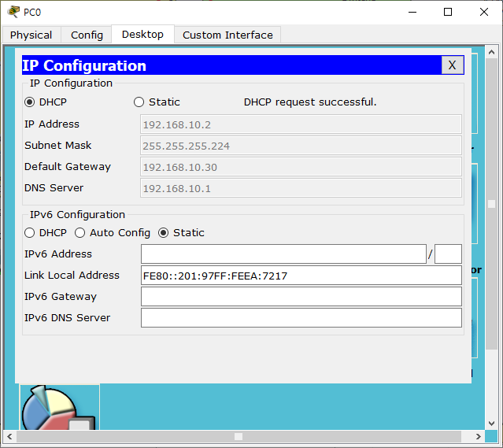503x448 pixels.
Task: Click the 'DHCP request successful.' status text
Action: 310,102
